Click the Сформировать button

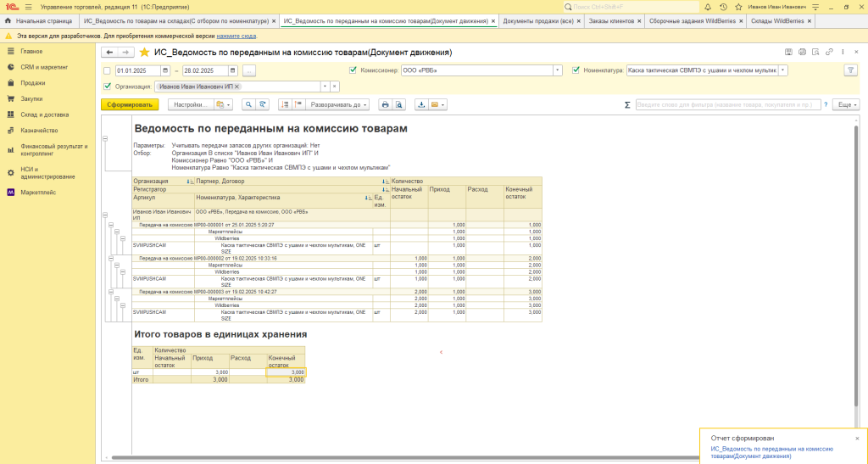(130, 104)
